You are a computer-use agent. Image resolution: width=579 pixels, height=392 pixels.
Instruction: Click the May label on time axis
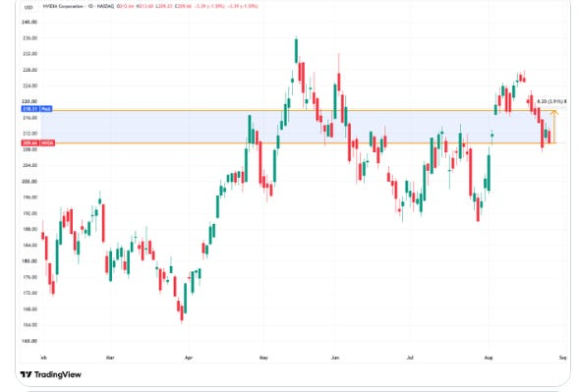pyautogui.click(x=263, y=358)
